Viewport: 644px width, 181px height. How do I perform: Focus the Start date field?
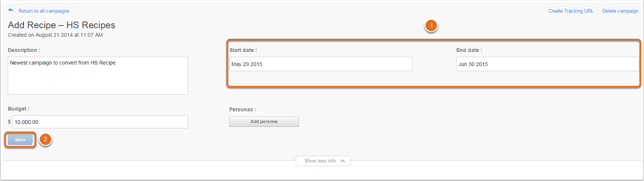pos(321,64)
